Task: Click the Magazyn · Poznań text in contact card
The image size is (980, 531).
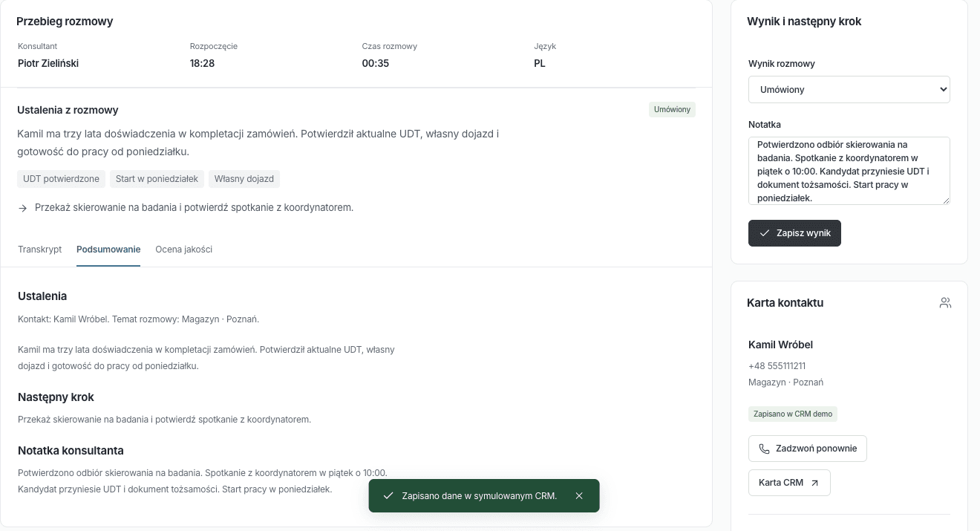Action: point(785,382)
